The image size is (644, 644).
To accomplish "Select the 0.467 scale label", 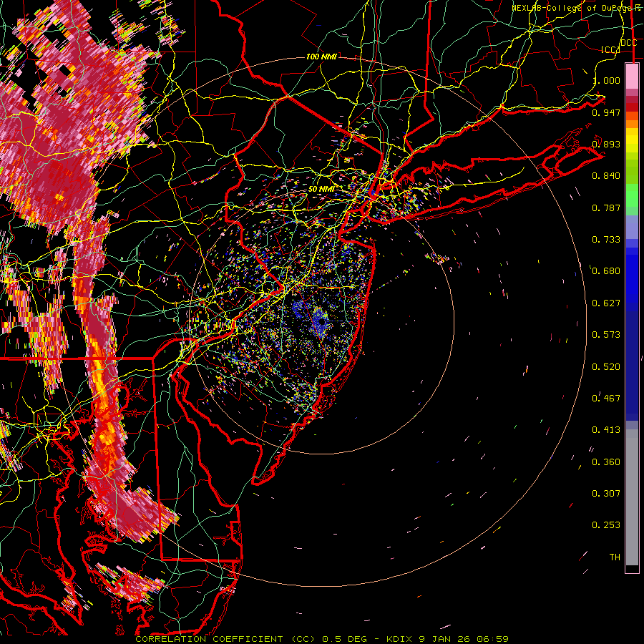I will [x=606, y=399].
